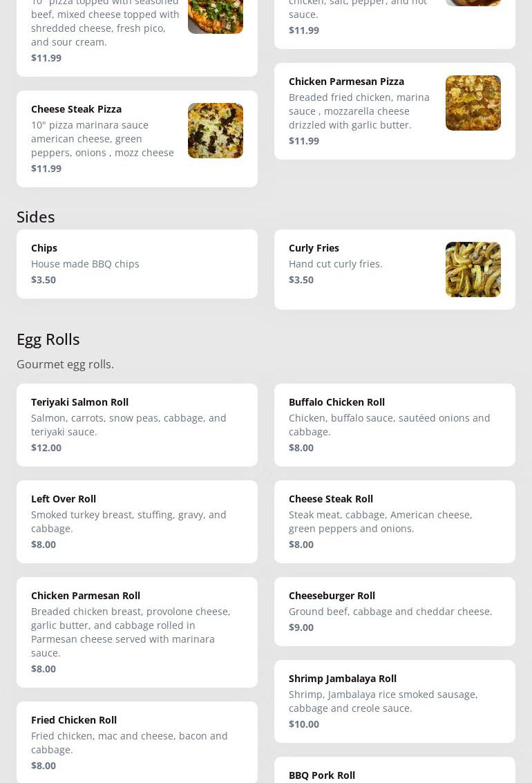This screenshot has height=783, width=532.
Task: Click the taco pizza thumbnail at top
Action: pos(215,15)
